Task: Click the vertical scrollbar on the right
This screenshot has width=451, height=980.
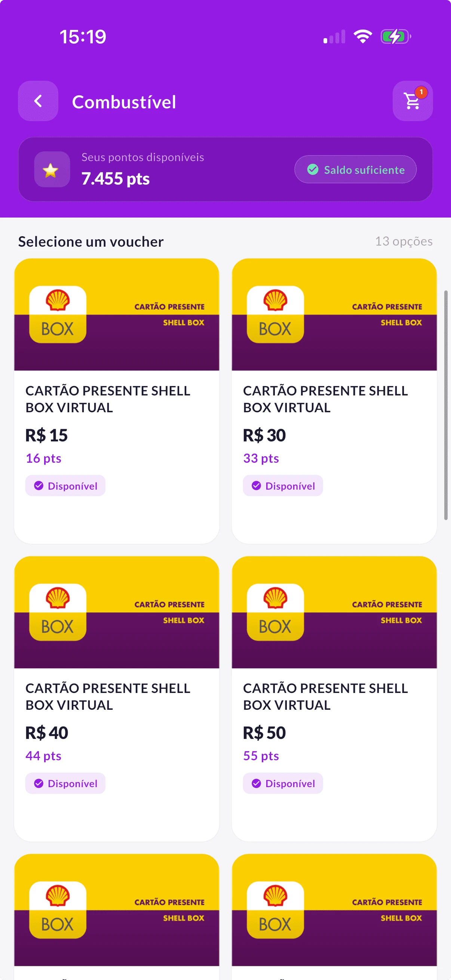Action: point(446,405)
